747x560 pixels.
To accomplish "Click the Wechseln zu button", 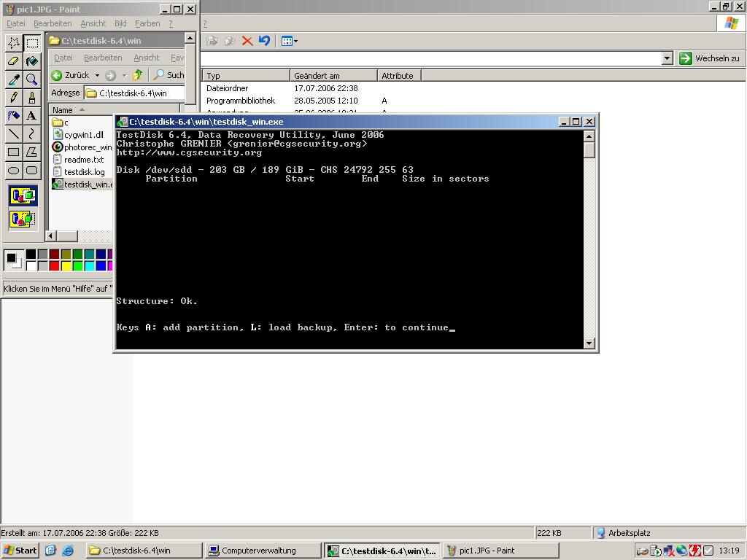I will (710, 58).
